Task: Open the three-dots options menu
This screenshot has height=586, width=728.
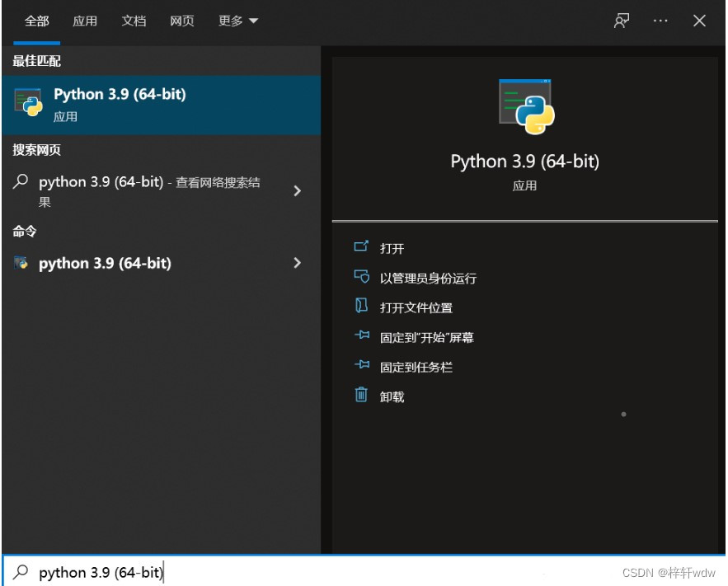Action: pyautogui.click(x=660, y=21)
